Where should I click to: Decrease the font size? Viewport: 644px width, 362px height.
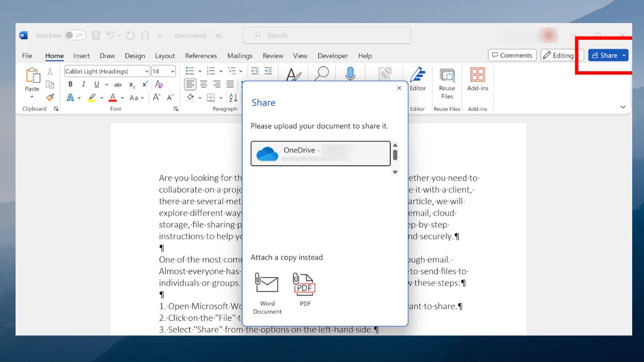pyautogui.click(x=170, y=98)
